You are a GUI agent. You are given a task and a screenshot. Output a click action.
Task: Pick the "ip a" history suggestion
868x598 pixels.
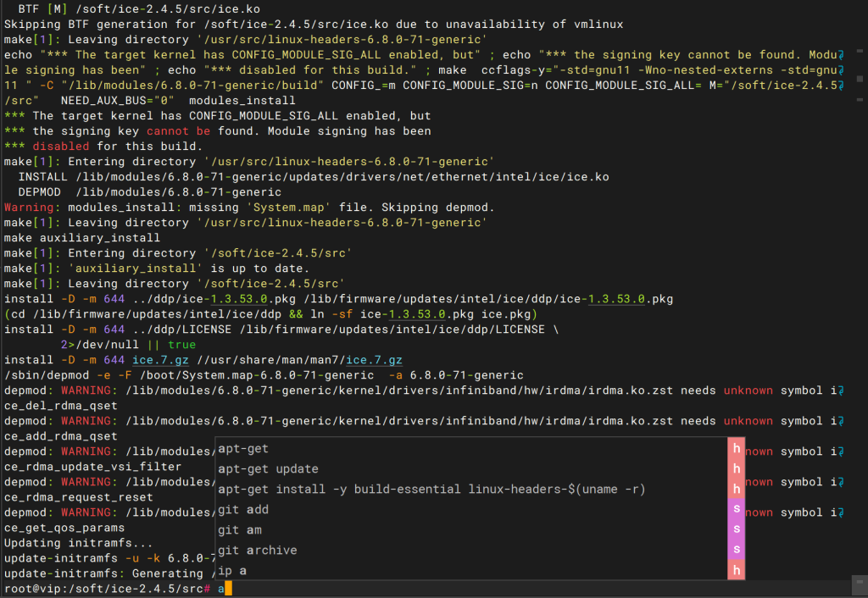click(x=232, y=571)
